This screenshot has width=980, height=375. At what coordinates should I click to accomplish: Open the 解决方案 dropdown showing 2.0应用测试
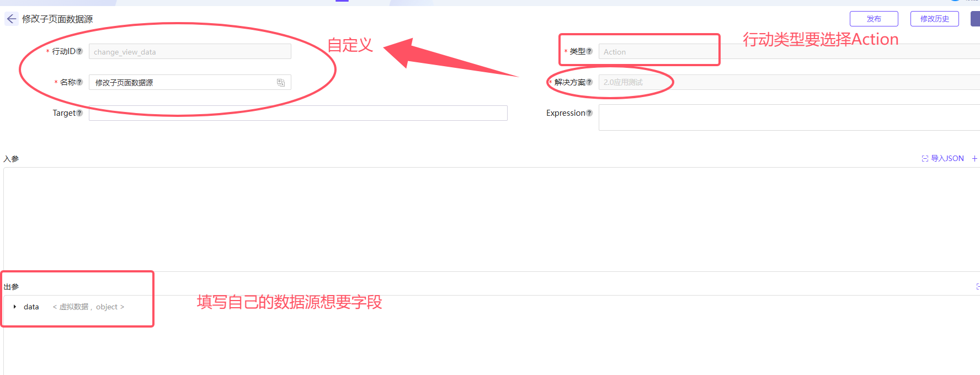coord(789,82)
